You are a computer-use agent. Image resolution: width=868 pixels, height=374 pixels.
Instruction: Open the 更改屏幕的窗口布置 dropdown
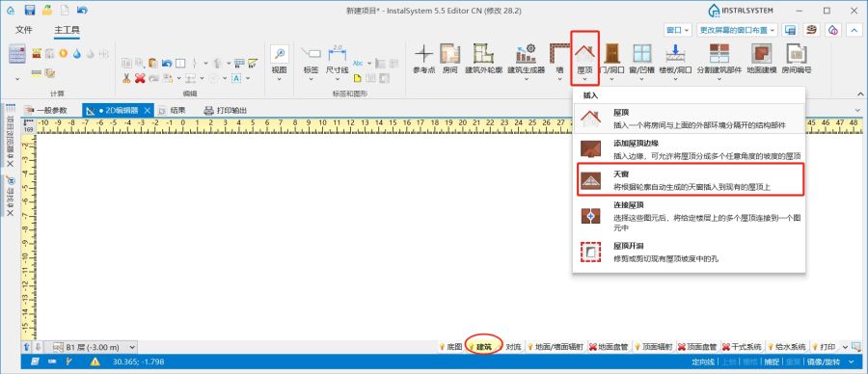pos(738,30)
